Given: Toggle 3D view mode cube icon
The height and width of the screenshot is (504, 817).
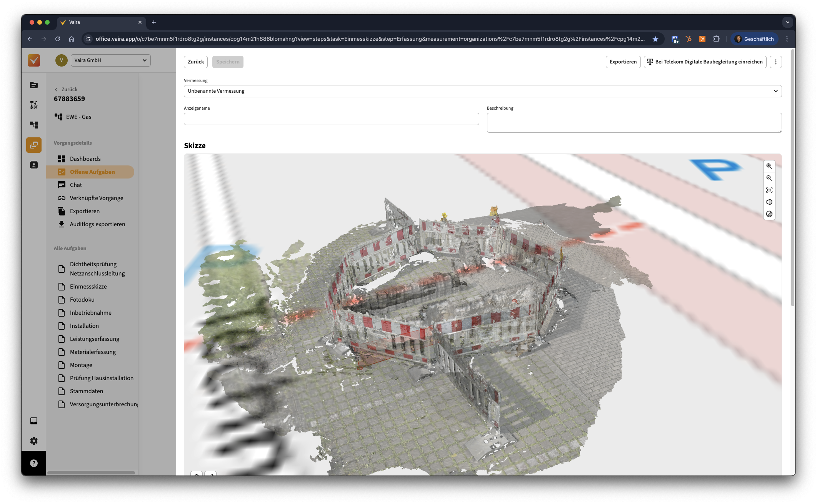Looking at the screenshot, I should pyautogui.click(x=769, y=202).
